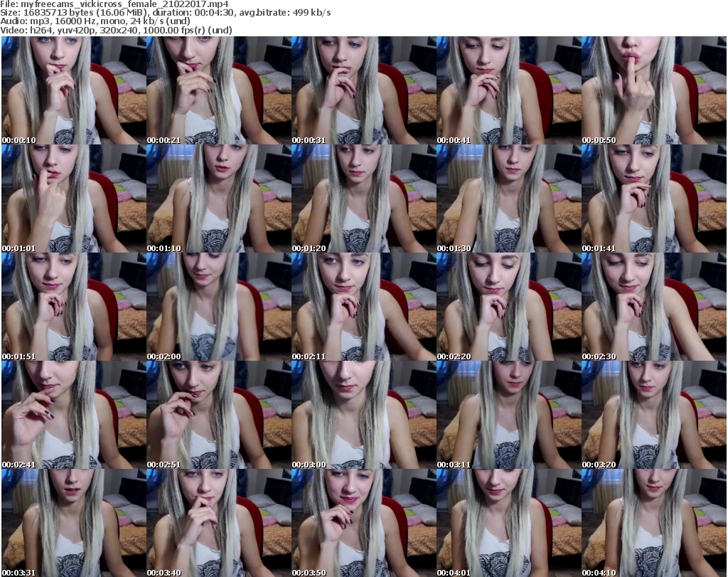Image resolution: width=728 pixels, height=577 pixels.
Task: Click the 'Audio: mp3, 16000 Hz' line
Action: click(95, 21)
